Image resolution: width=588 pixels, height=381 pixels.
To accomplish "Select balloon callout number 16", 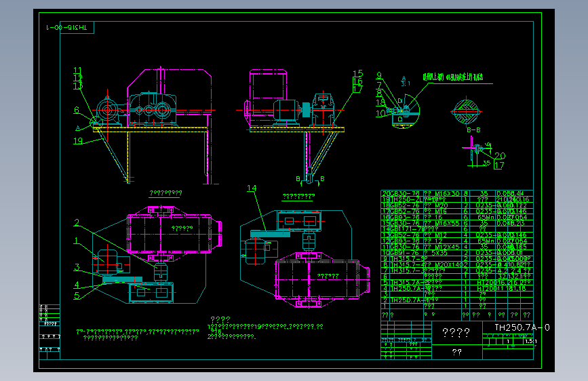I will coord(357,81).
